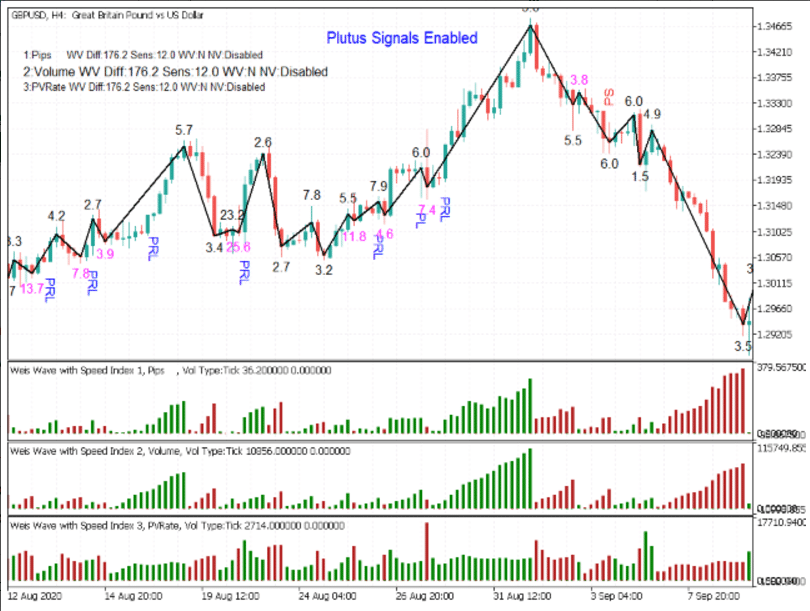Click the 4.9 wave label near the September swing
810x611 pixels.
[x=652, y=115]
